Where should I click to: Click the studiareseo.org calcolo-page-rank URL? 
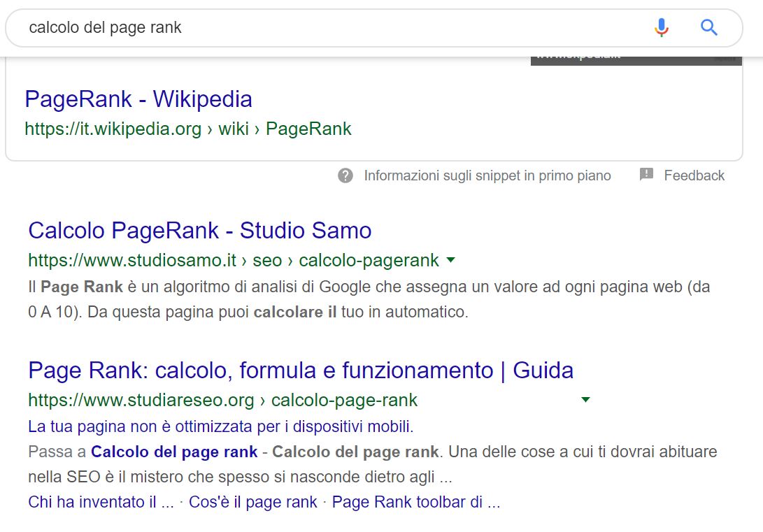point(223,400)
